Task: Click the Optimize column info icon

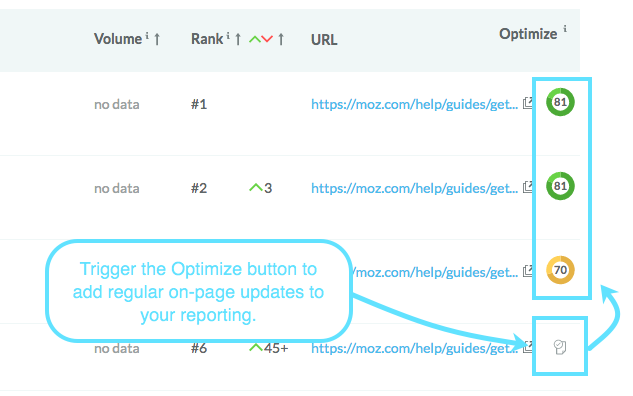Action: pos(565,29)
